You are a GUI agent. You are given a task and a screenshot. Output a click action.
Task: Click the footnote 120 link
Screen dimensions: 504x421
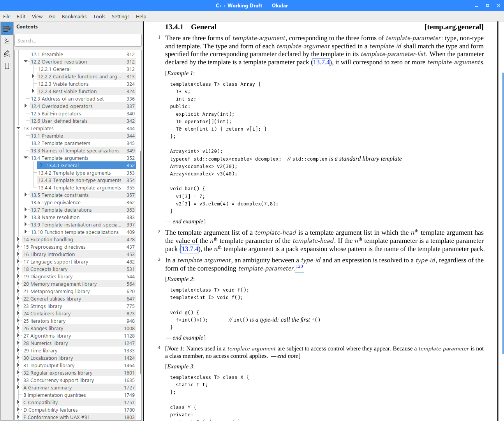(x=299, y=267)
